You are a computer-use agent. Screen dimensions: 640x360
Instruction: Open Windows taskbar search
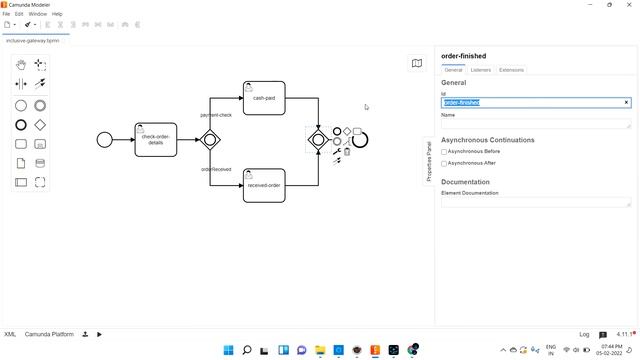247,350
